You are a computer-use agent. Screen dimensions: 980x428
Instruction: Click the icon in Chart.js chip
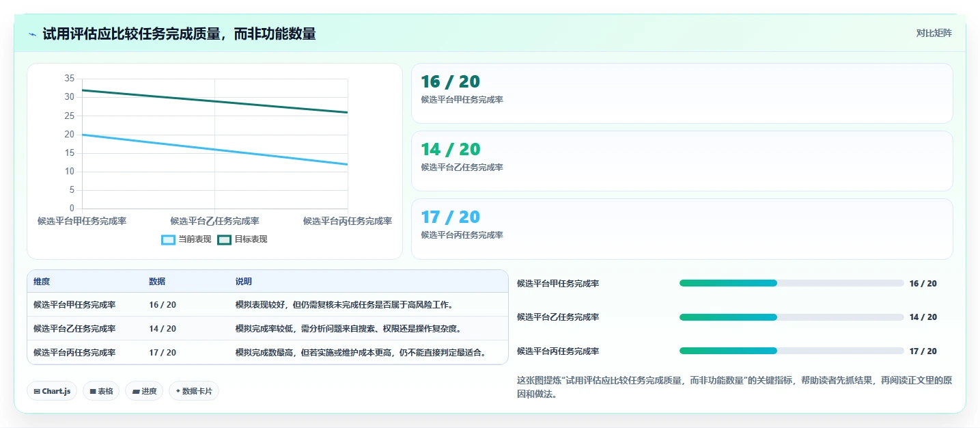pyautogui.click(x=37, y=391)
